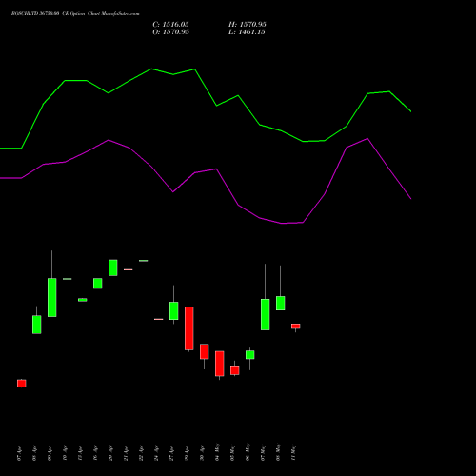Select the small red candle for 11 May
Viewport: 476px width, 476px height.
[296, 327]
